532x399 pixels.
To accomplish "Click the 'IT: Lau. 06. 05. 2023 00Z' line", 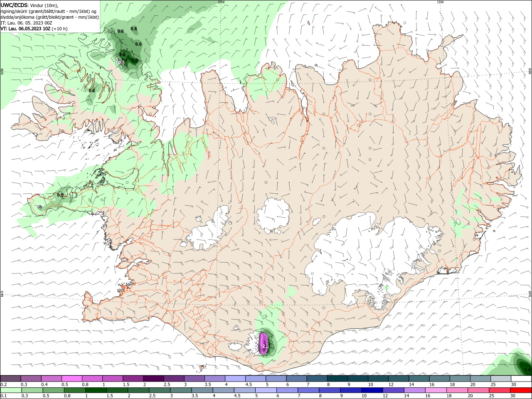I will pos(26,23).
